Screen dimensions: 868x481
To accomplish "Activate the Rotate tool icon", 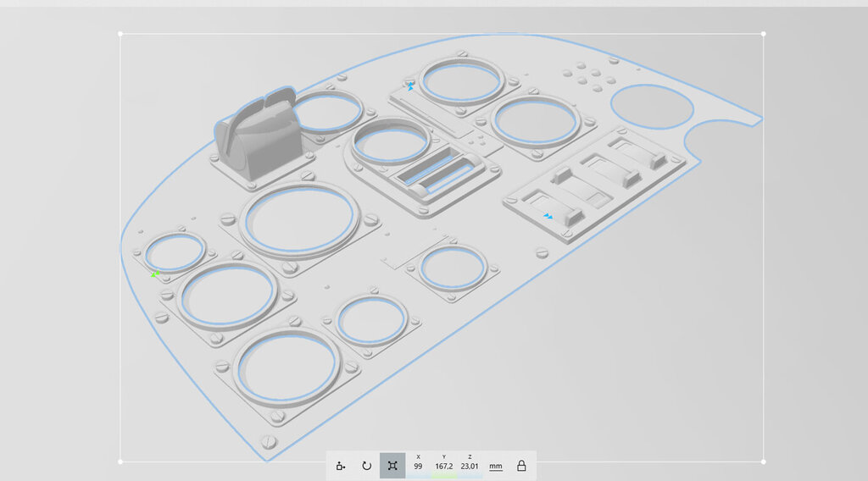I will tap(366, 466).
